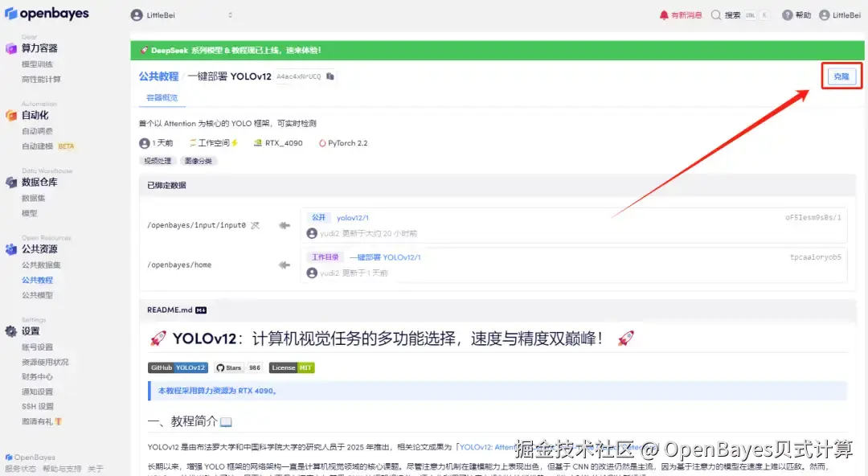The image size is (868, 476).
Task: Go to 高性能计算 in sidebar
Action: pyautogui.click(x=41, y=80)
